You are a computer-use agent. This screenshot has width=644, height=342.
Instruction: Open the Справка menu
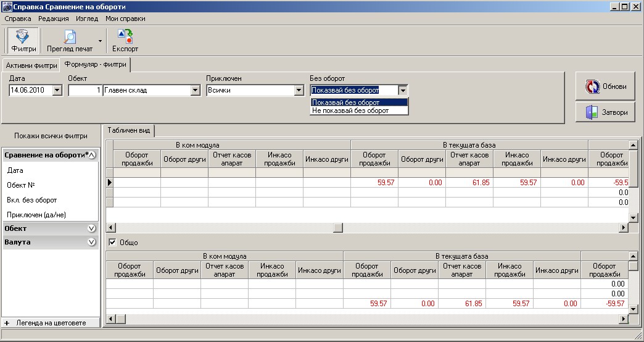point(18,19)
